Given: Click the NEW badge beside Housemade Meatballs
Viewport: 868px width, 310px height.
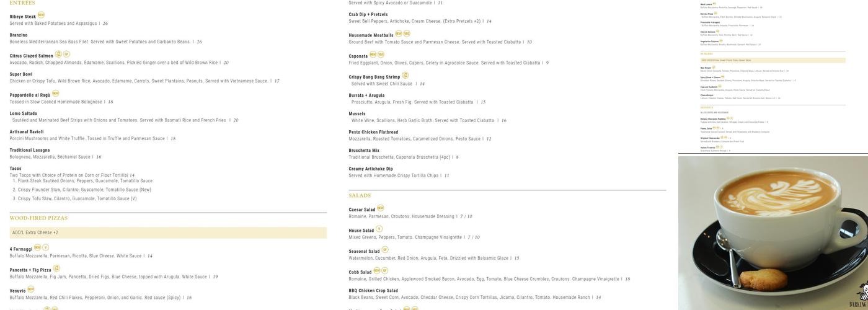Looking at the screenshot, I should coord(399,34).
